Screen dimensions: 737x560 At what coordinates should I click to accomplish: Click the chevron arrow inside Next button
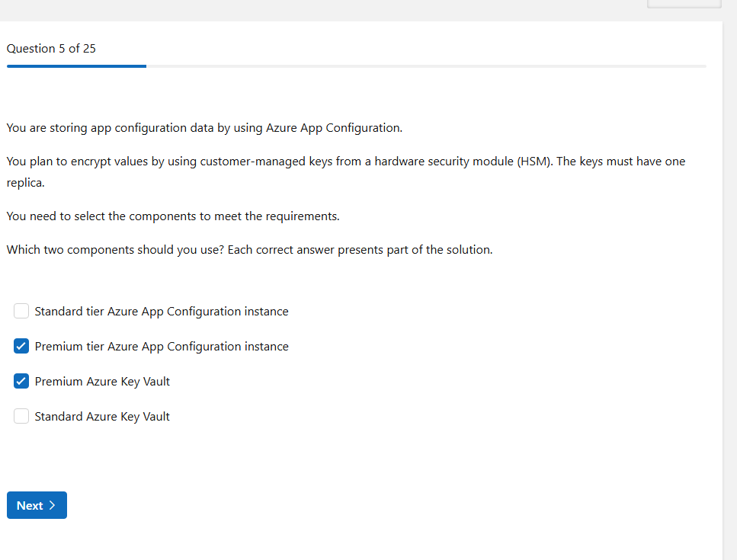click(53, 506)
